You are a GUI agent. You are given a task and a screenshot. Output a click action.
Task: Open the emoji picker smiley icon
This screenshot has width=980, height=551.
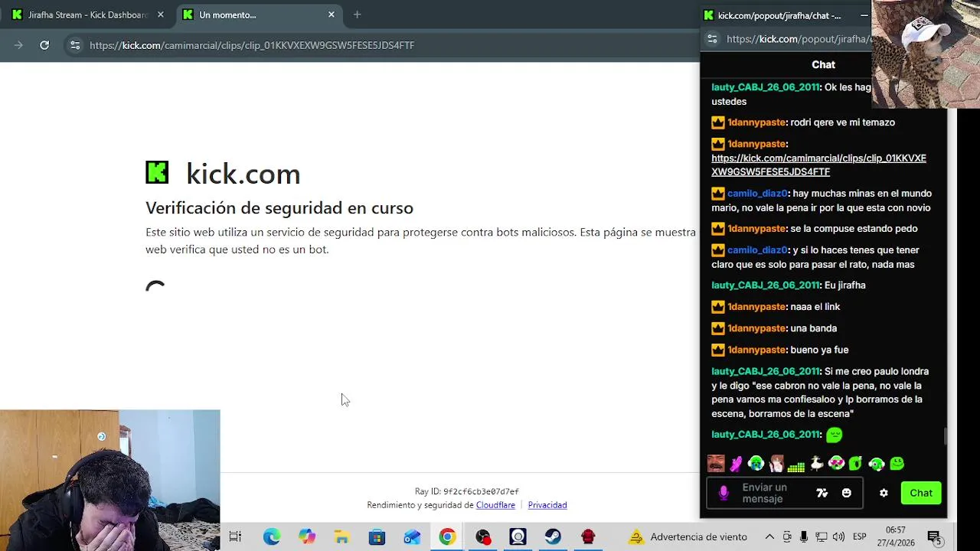[x=847, y=493]
